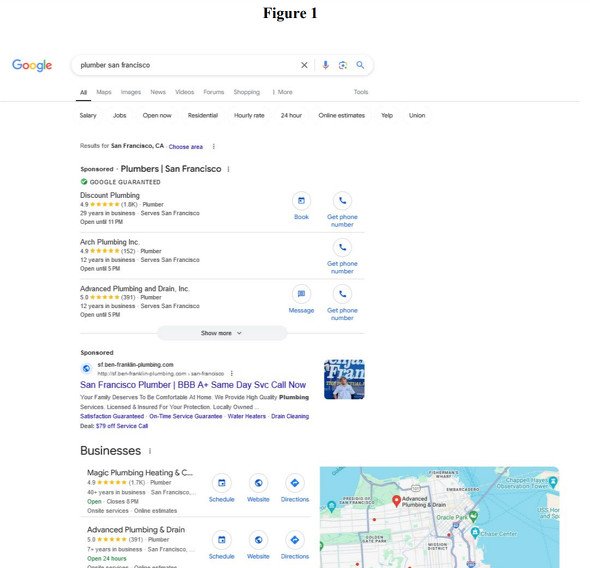Click the ben-franklin-plumbing globe favicon
This screenshot has width=590, height=568.
[x=86, y=369]
